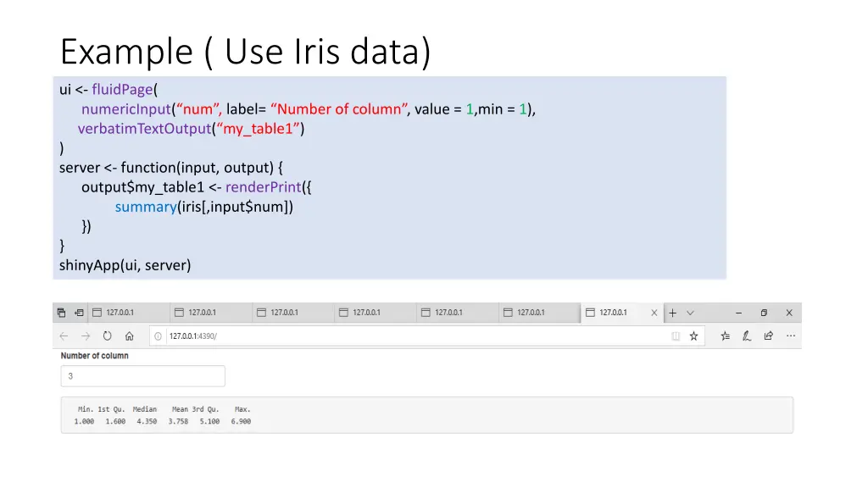
Task: Refresh the page with reload icon
Action: [108, 335]
